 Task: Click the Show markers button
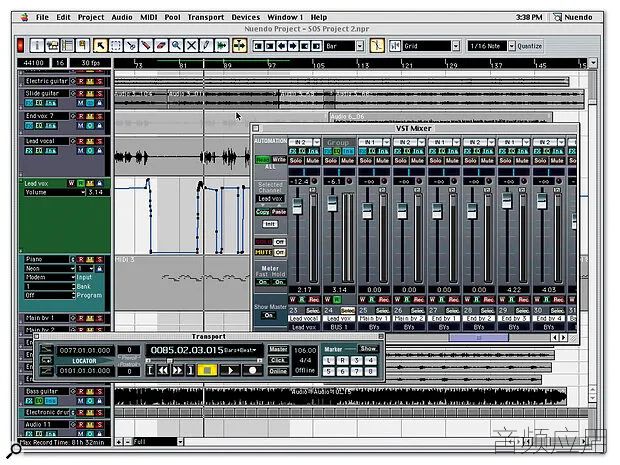tap(368, 349)
